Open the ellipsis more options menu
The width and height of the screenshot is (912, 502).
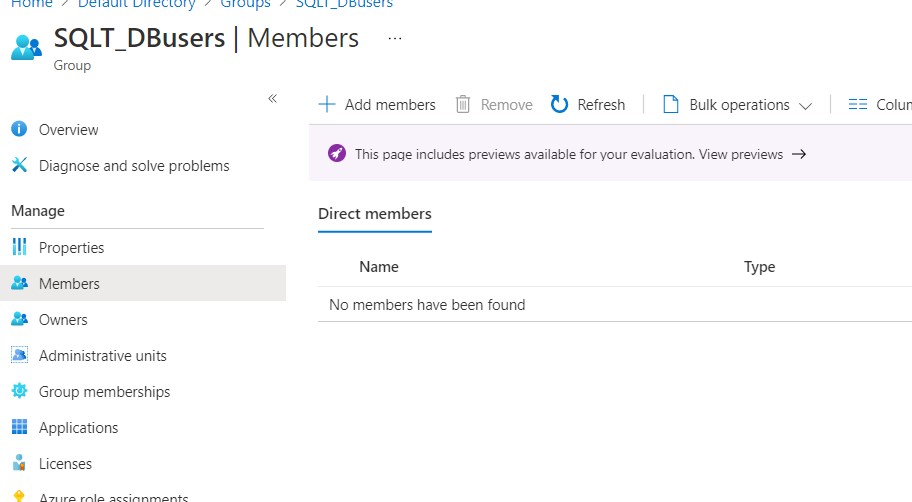[395, 38]
